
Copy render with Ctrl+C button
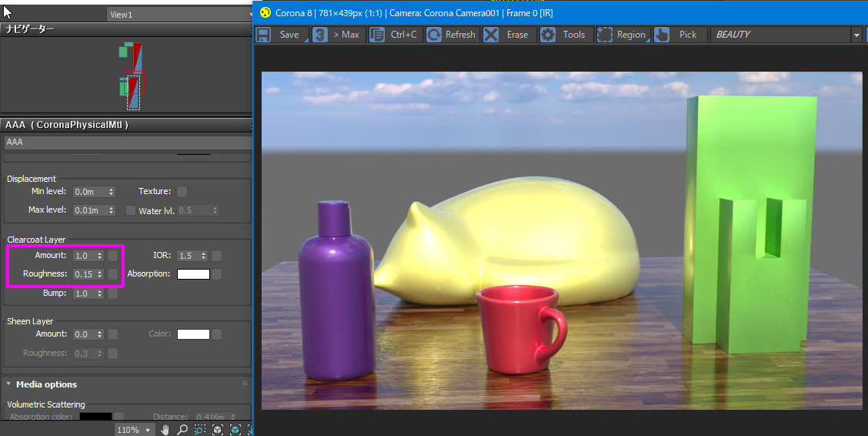pyautogui.click(x=396, y=35)
